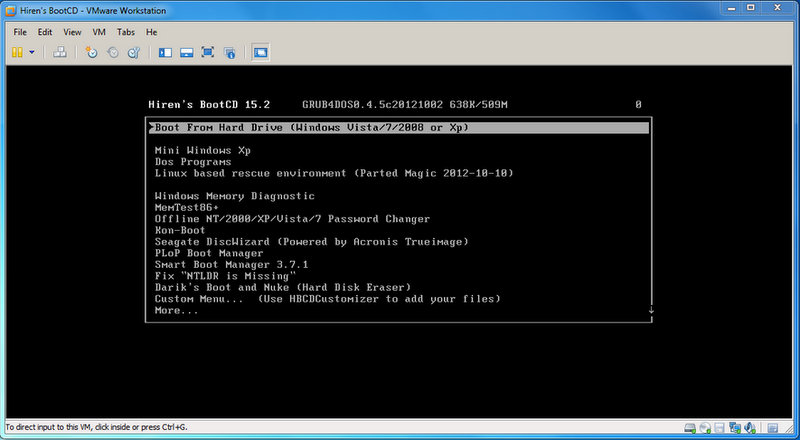This screenshot has width=800, height=440.
Task: Click the status bar hint about Ctrl+G
Action: click(x=96, y=427)
